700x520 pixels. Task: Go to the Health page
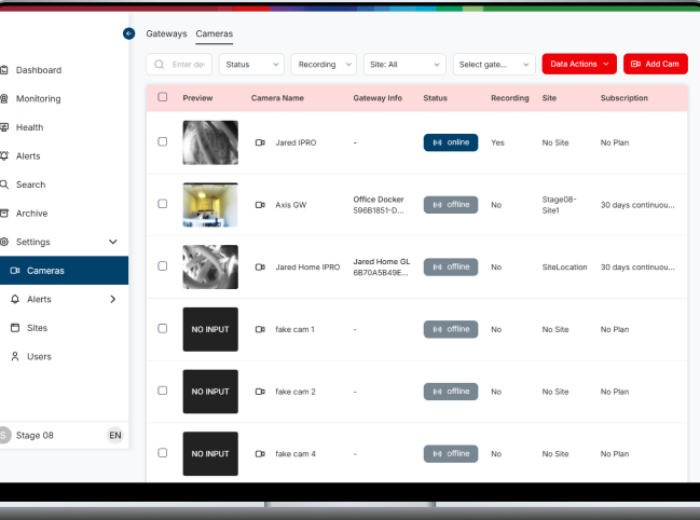pos(29,128)
